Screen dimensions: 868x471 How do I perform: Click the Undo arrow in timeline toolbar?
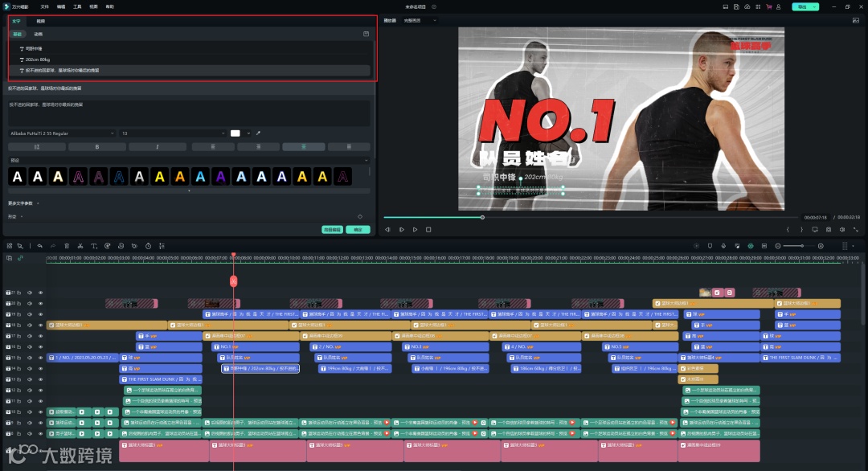(x=40, y=246)
